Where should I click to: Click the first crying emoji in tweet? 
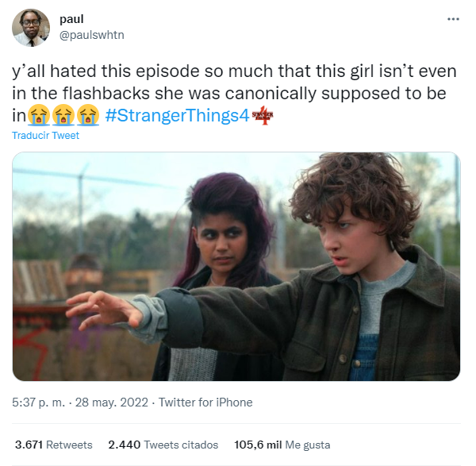click(x=39, y=115)
